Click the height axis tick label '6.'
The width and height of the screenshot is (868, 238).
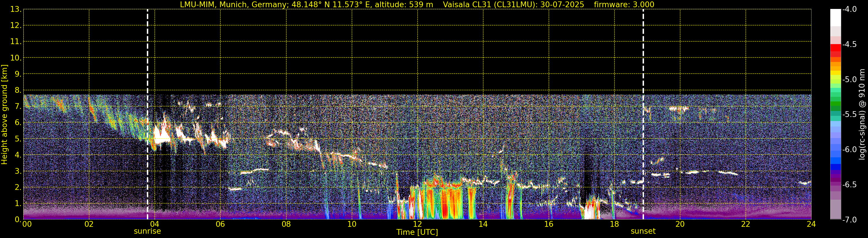pos(18,123)
